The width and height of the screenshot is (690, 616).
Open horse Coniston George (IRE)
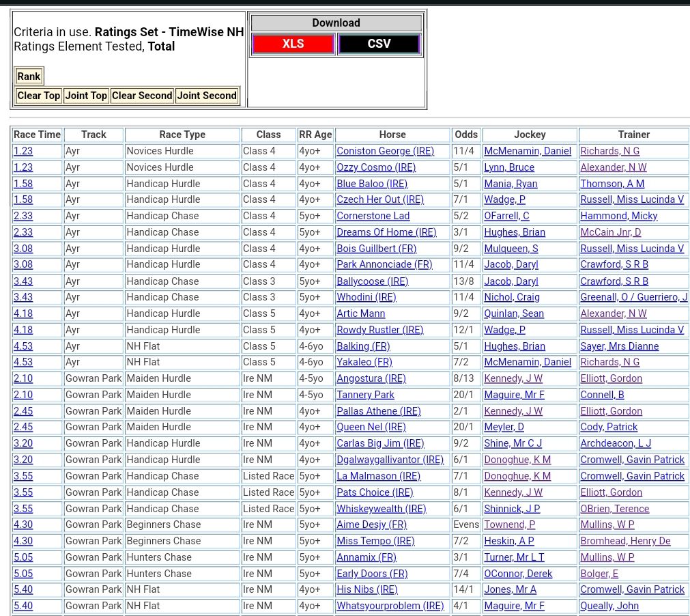pos(385,151)
